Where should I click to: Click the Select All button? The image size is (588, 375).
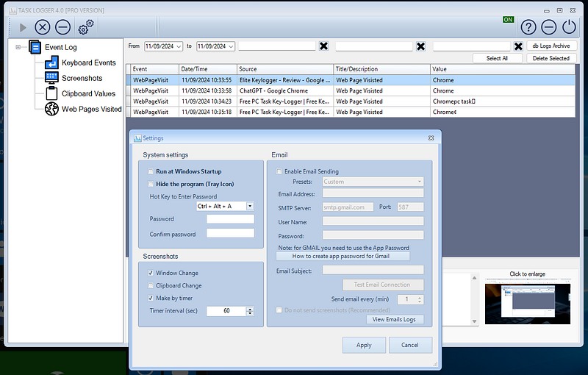pyautogui.click(x=497, y=58)
